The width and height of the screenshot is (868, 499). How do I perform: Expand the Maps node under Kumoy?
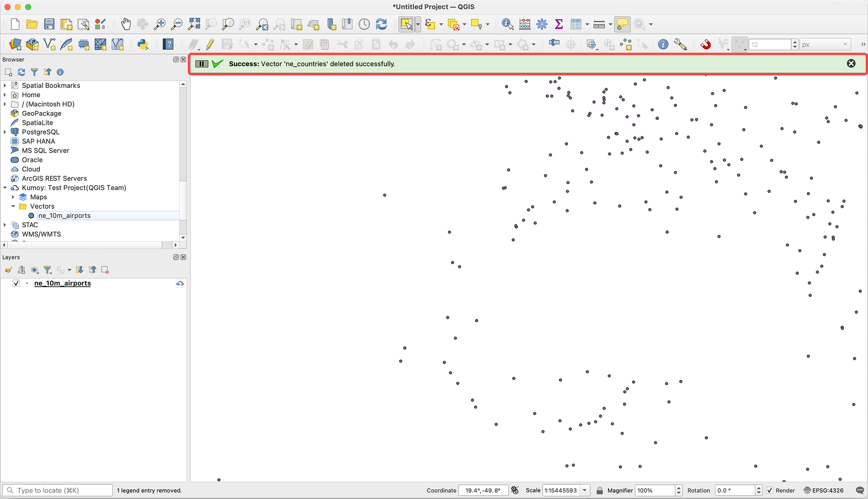click(x=13, y=197)
